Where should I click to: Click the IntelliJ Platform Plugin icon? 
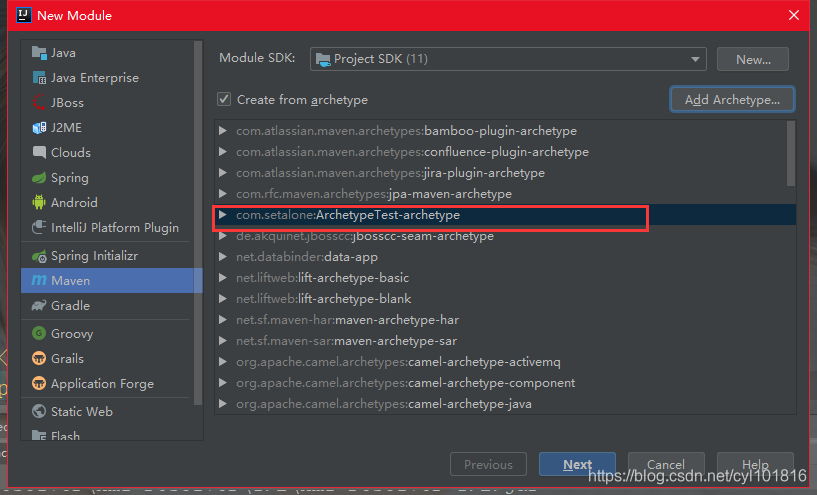pyautogui.click(x=39, y=227)
